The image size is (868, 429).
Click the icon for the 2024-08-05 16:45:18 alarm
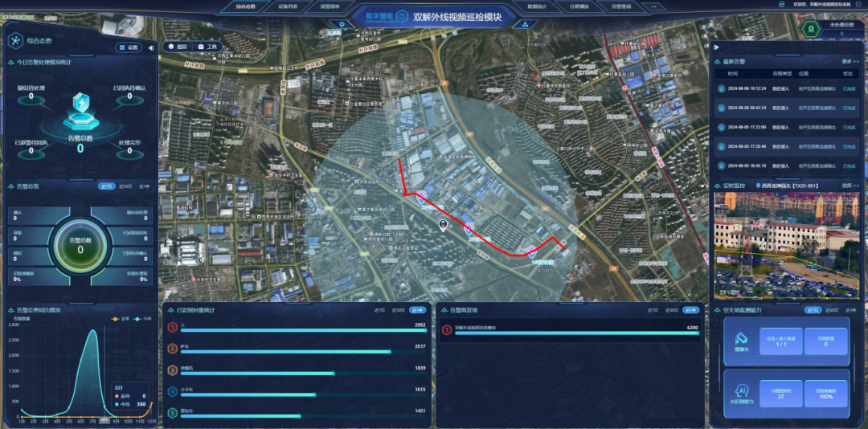click(x=721, y=165)
